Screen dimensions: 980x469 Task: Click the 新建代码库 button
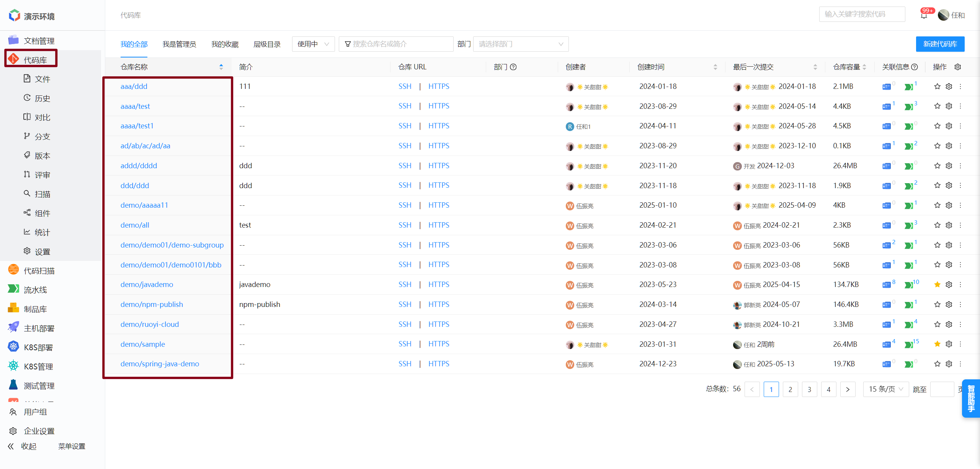940,44
